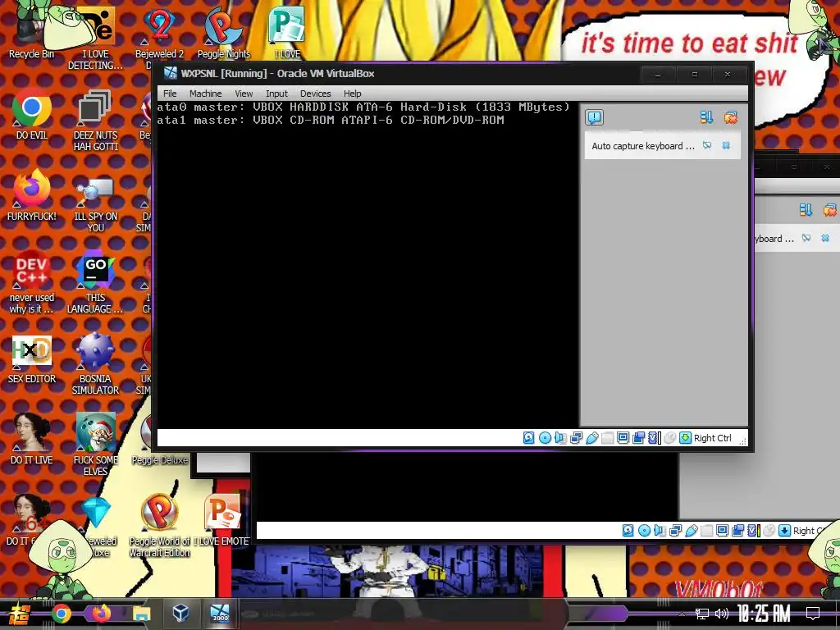Expand the hidden tray icons chevron
This screenshot has width=840, height=630.
pyautogui.click(x=682, y=614)
